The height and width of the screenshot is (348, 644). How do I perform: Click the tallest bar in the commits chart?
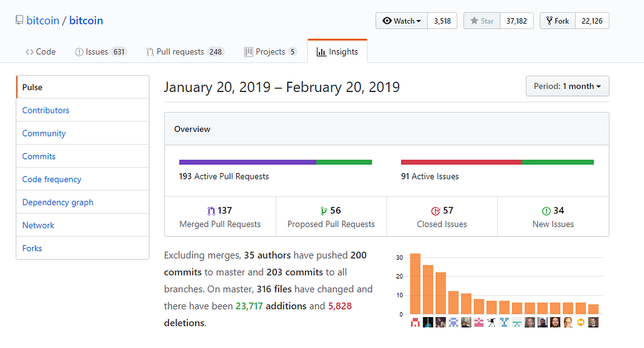pyautogui.click(x=415, y=284)
